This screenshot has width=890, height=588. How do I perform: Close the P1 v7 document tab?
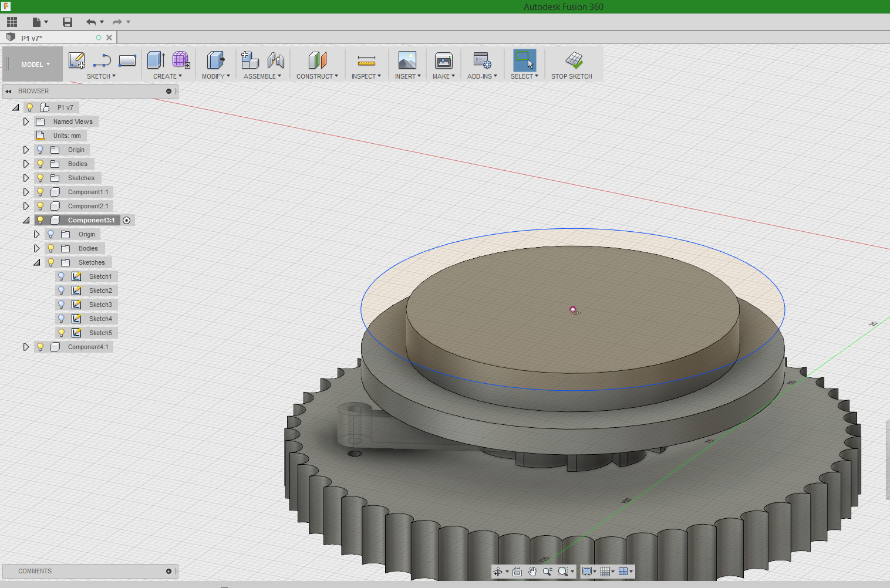click(x=109, y=38)
